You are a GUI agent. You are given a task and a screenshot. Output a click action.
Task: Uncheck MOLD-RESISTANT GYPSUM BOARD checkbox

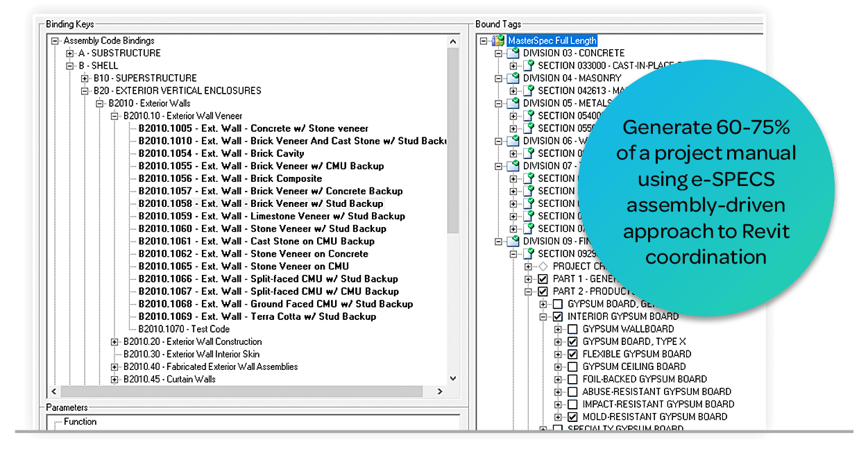[572, 417]
